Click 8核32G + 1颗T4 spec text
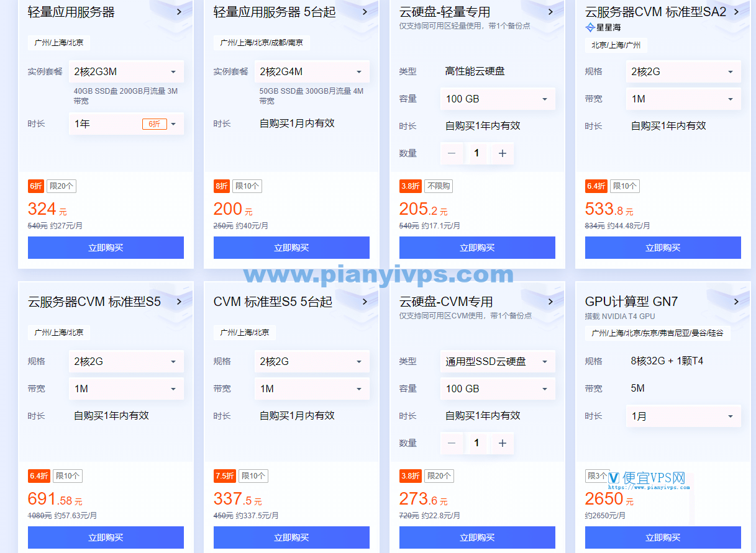 point(667,361)
